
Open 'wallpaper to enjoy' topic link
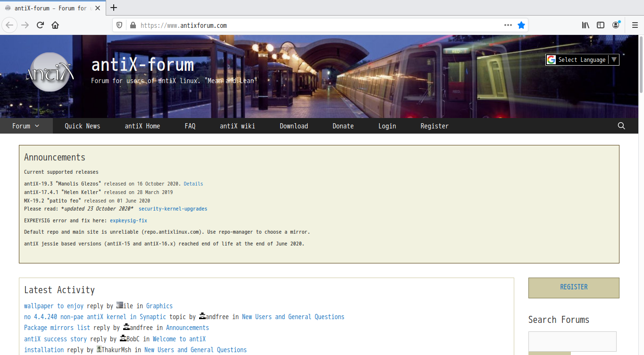pos(54,306)
